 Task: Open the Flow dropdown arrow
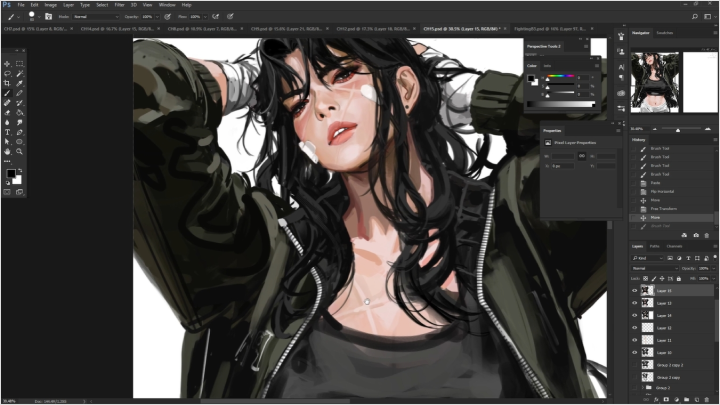point(205,17)
